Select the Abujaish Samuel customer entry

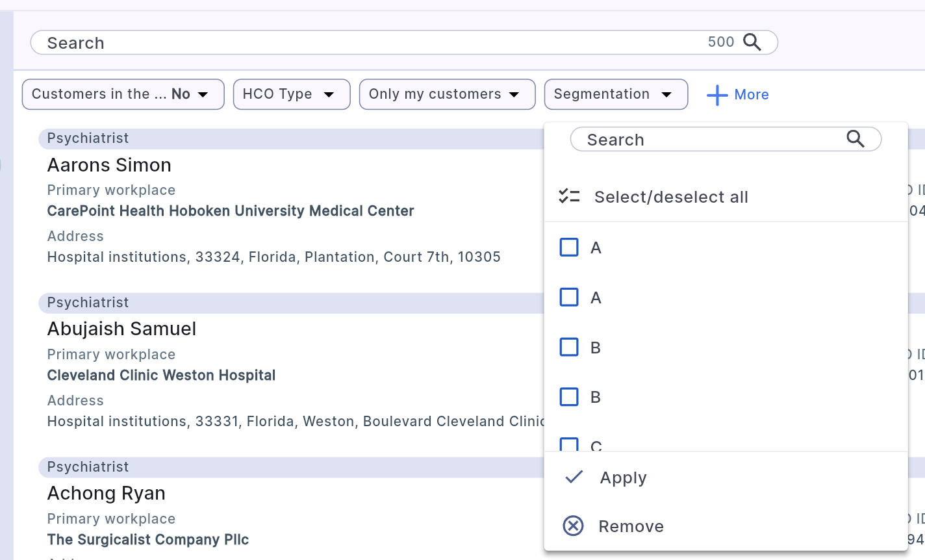(121, 329)
